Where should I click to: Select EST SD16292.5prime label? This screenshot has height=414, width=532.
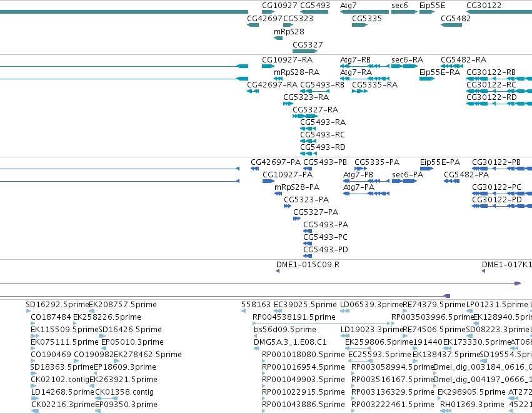pos(57,305)
